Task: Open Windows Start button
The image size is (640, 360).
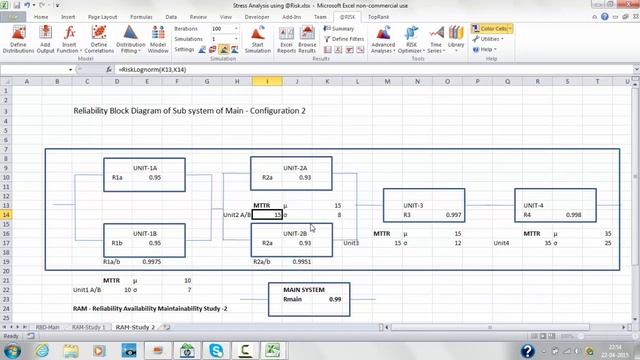Action: coord(12,351)
